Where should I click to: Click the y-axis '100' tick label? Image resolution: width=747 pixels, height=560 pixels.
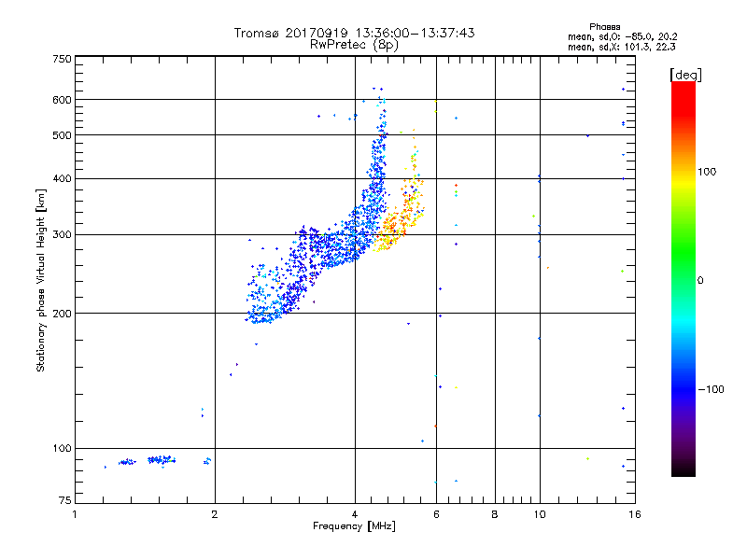(x=62, y=449)
